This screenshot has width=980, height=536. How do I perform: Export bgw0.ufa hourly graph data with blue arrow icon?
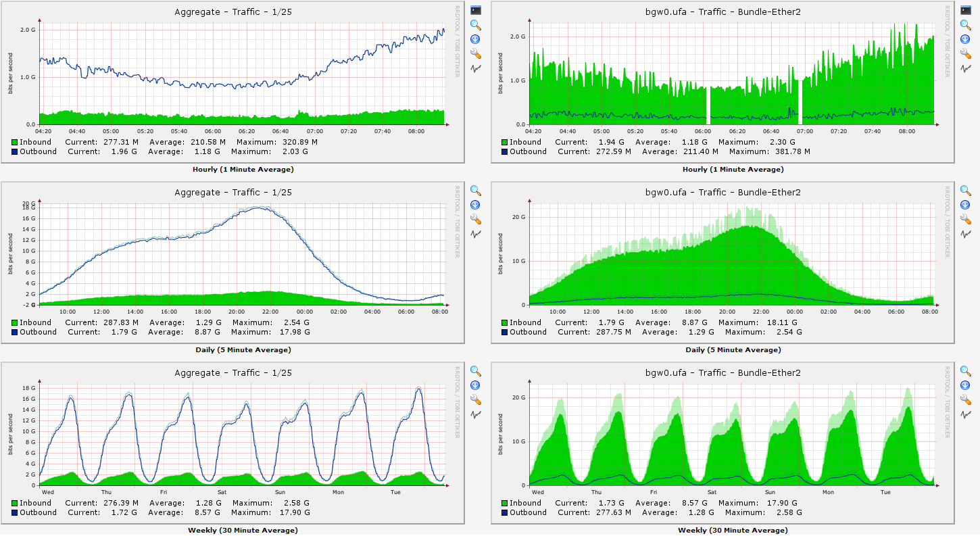coord(966,39)
